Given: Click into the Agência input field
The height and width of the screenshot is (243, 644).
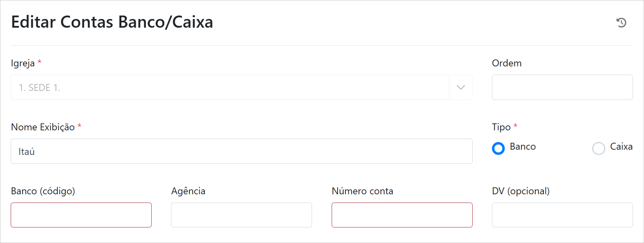Looking at the screenshot, I should (241, 215).
